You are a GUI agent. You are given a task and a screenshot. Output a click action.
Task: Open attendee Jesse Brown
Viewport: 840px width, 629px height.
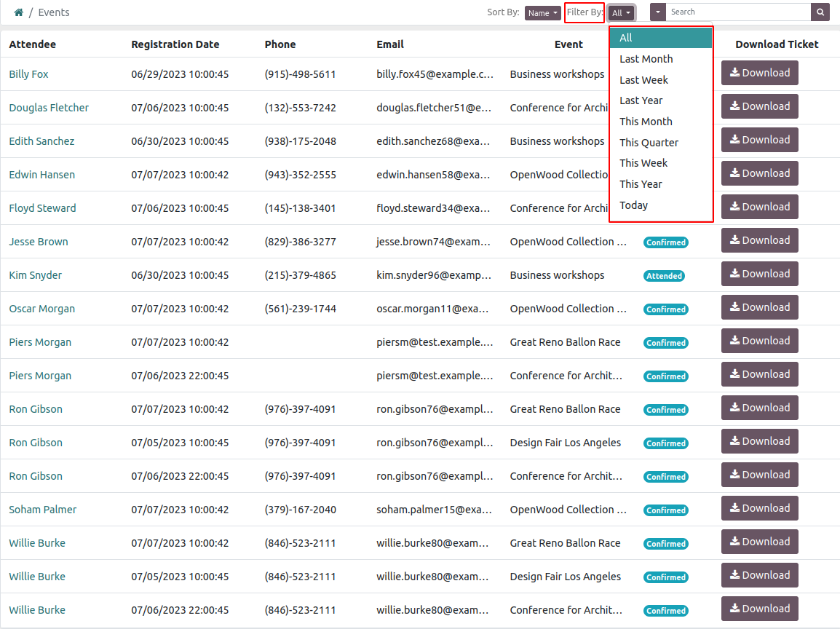pos(39,242)
